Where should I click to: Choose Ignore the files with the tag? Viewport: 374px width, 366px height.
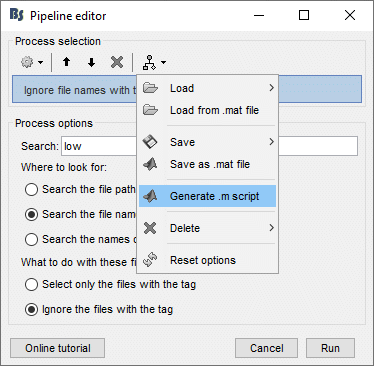(x=31, y=309)
